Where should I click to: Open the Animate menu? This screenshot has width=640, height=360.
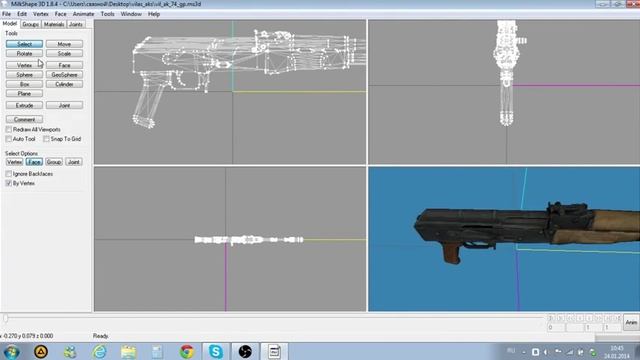(83, 14)
